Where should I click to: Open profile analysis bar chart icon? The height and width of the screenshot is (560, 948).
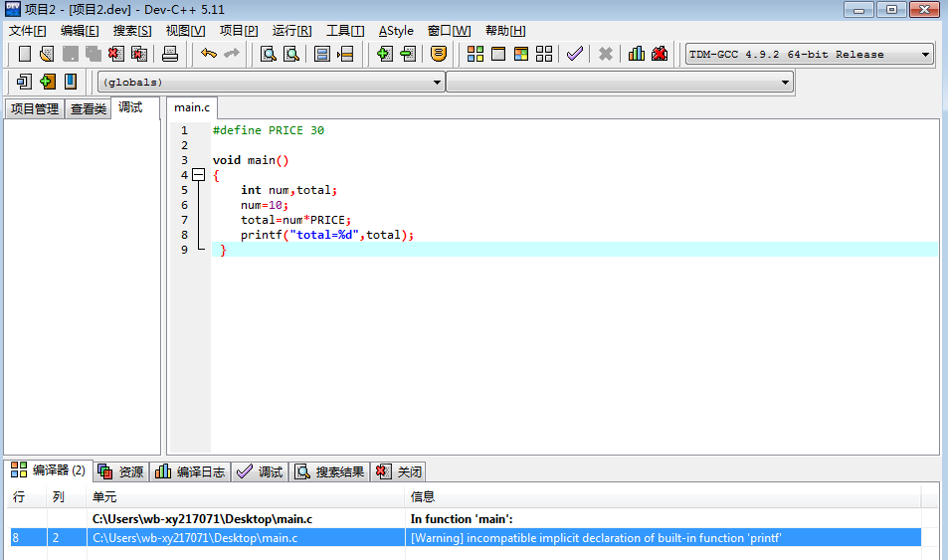coord(636,54)
